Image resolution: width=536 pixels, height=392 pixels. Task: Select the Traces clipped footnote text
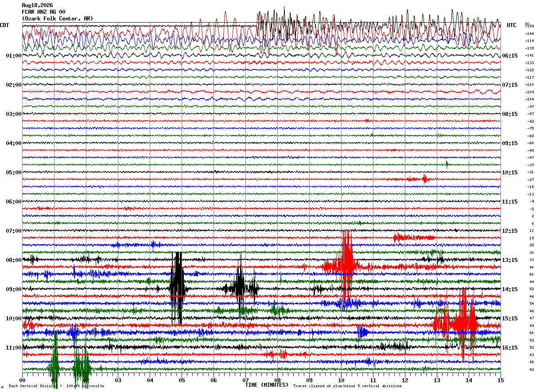(347, 386)
